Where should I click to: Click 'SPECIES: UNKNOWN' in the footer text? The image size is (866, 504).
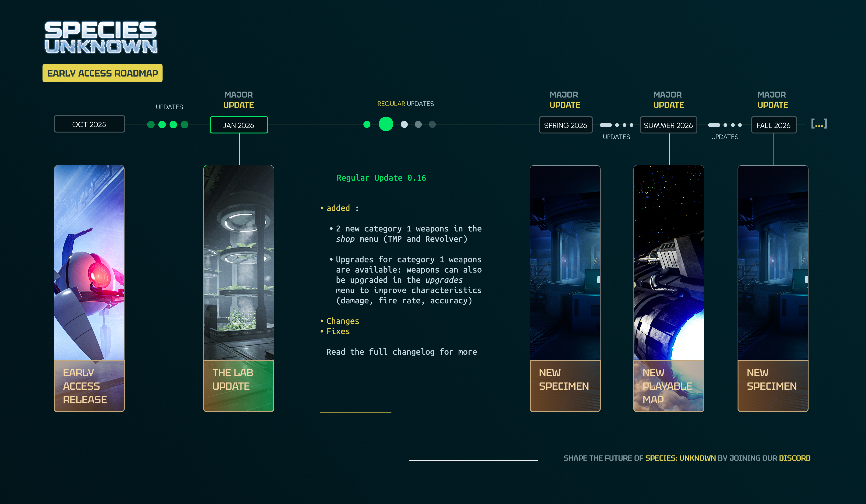(x=680, y=458)
